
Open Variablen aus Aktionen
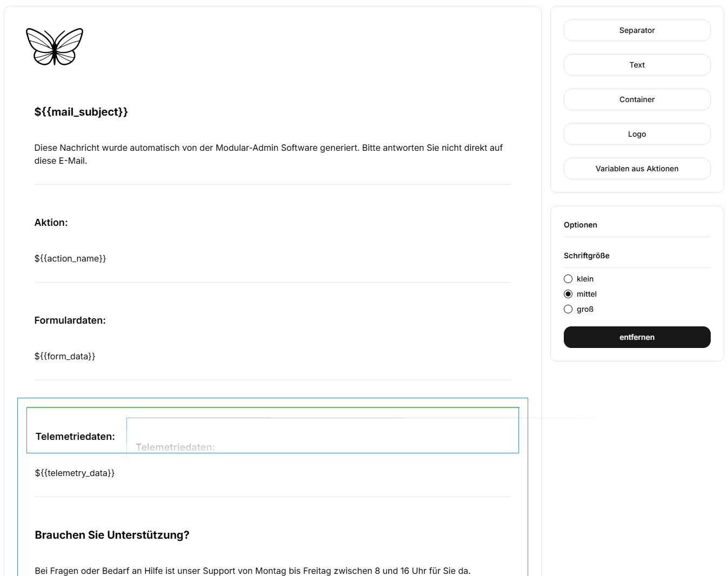click(x=637, y=169)
